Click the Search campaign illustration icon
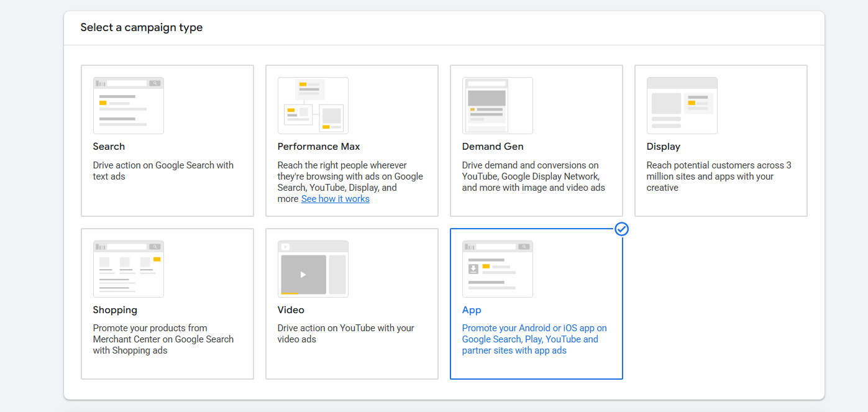The width and height of the screenshot is (868, 412). [x=128, y=106]
